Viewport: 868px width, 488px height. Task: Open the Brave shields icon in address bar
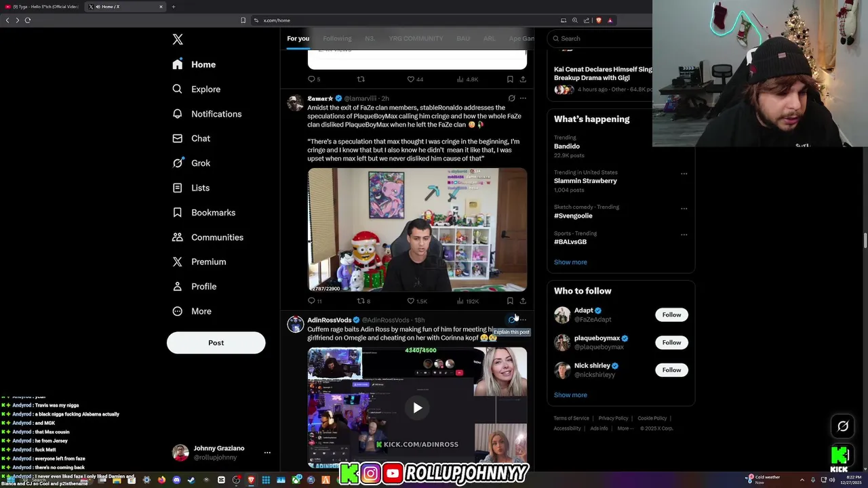(x=599, y=20)
